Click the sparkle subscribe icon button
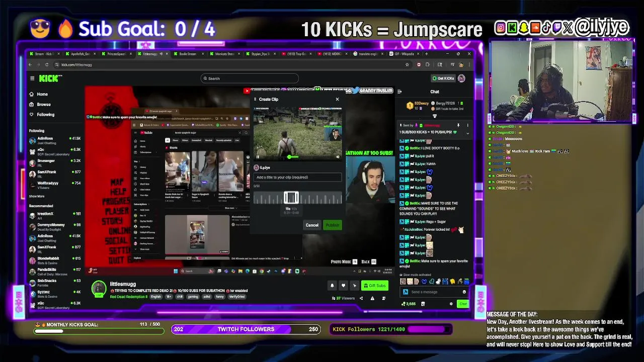This screenshot has width=644, height=362. click(354, 286)
